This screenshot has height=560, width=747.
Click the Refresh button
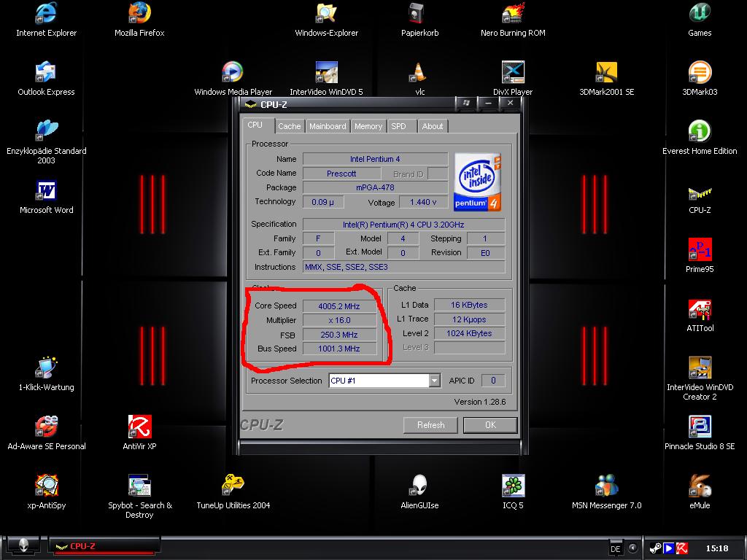pos(430,425)
